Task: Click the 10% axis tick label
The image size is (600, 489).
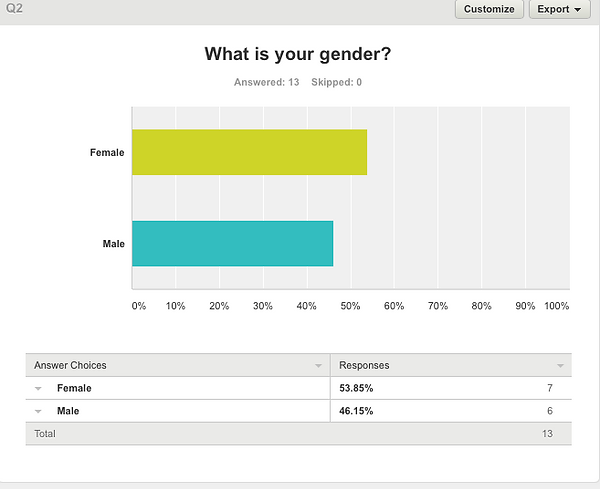Action: [x=175, y=306]
